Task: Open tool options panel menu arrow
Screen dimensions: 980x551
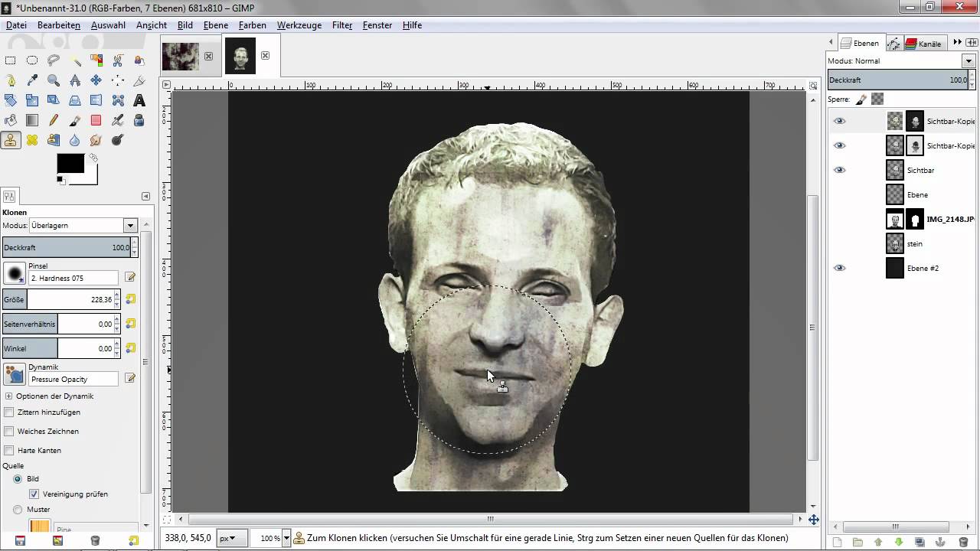Action: [145, 197]
